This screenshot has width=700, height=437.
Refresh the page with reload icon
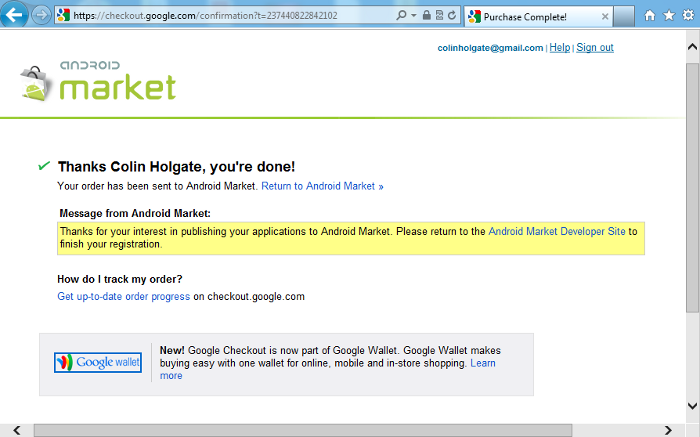tap(452, 16)
